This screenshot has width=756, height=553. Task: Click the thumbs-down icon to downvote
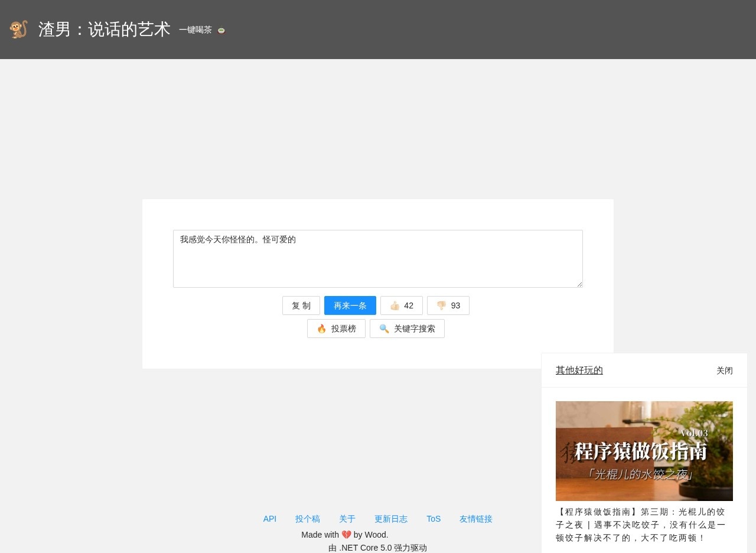click(441, 305)
